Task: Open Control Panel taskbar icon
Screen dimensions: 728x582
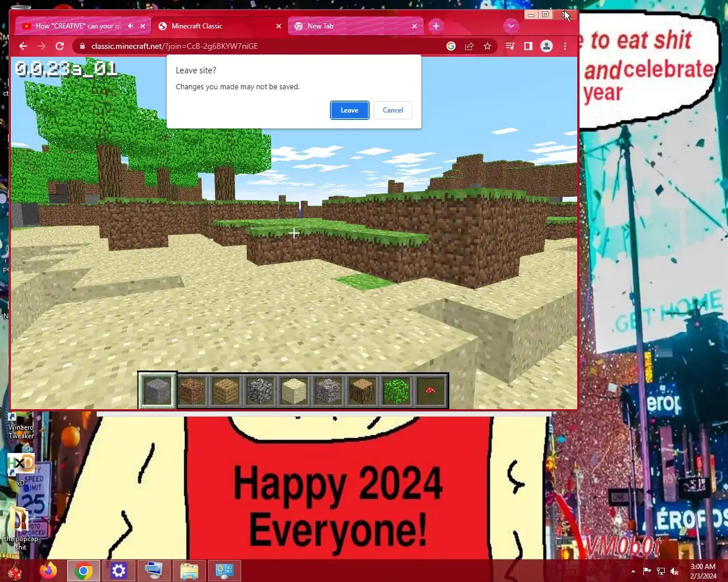Action: [x=225, y=571]
